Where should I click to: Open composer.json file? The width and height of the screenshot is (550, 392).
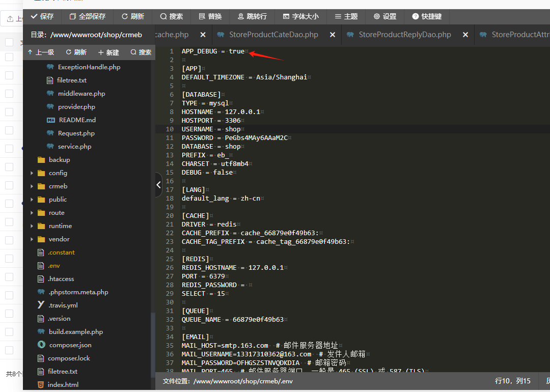coord(70,345)
